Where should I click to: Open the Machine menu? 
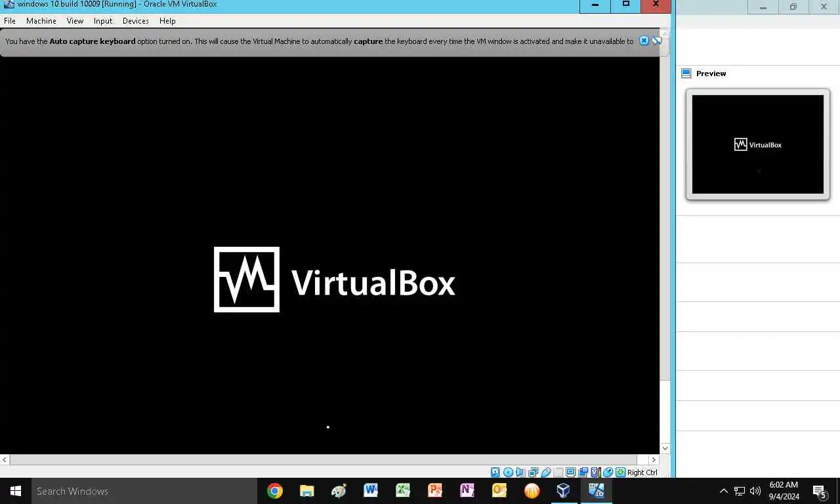[41, 21]
